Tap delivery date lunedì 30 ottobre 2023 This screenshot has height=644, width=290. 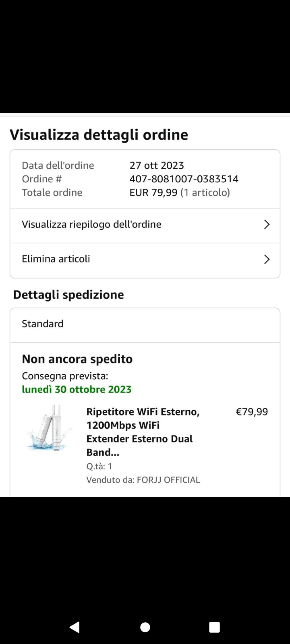(x=77, y=389)
